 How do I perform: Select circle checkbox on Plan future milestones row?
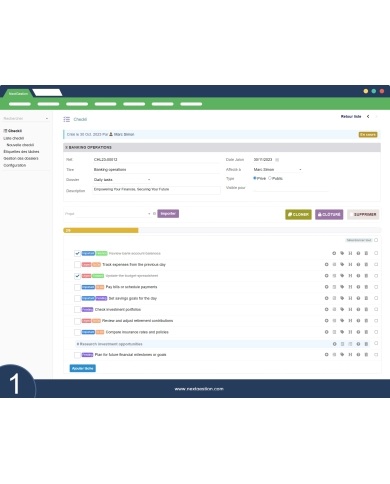376,355
